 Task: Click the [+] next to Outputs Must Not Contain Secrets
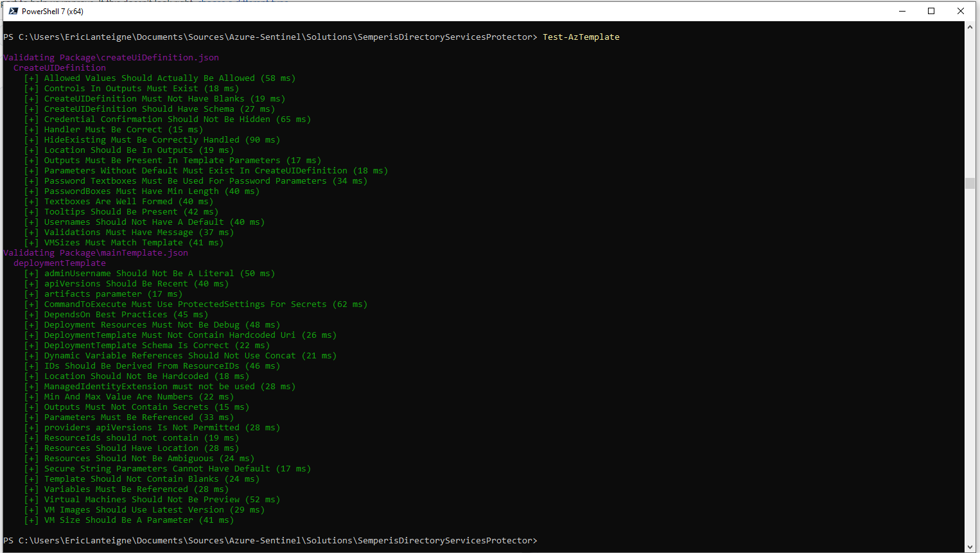point(31,407)
